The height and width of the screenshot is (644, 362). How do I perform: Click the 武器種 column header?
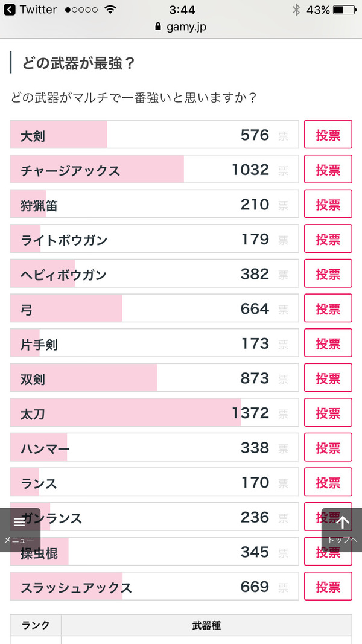(206, 625)
